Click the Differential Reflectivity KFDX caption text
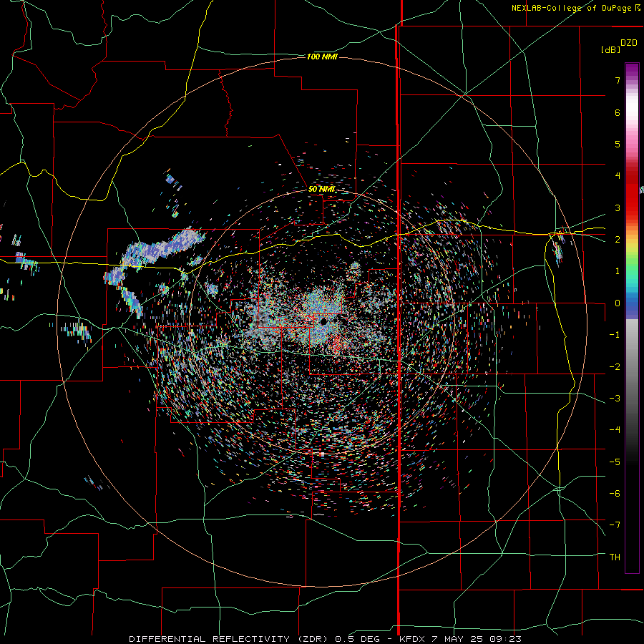This screenshot has width=644, height=644. coord(326,639)
